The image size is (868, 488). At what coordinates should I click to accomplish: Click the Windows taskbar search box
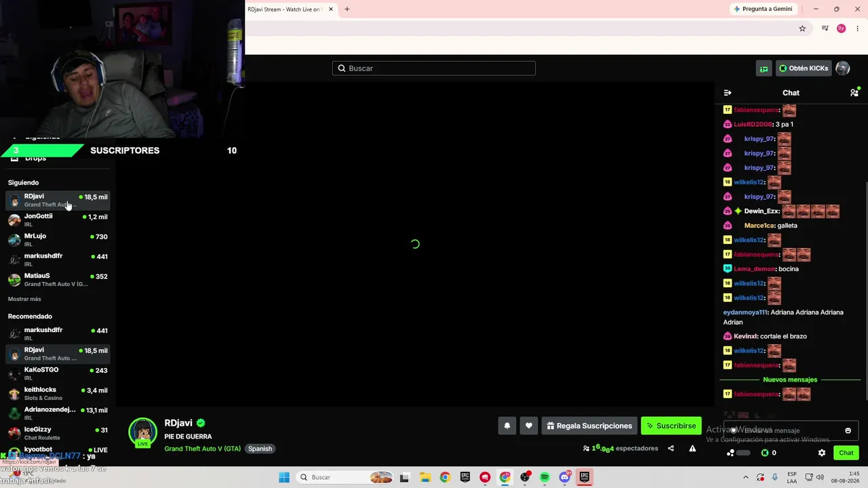(346, 477)
